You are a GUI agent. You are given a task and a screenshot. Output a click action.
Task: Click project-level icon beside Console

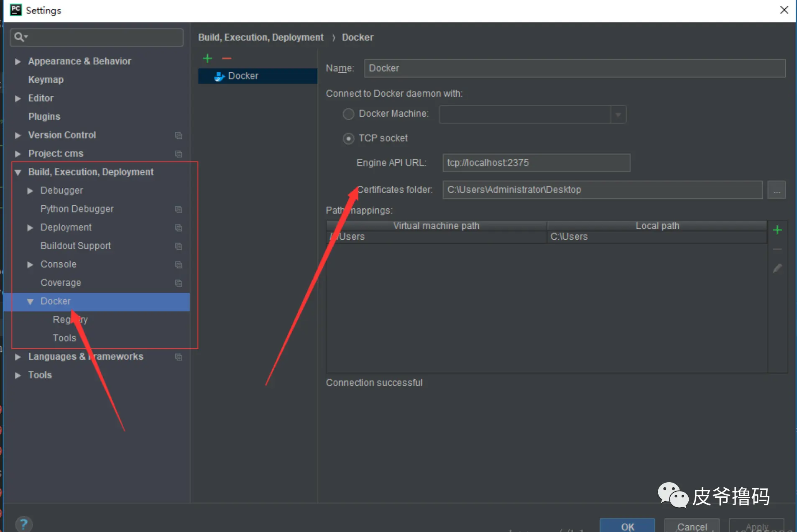pos(179,265)
